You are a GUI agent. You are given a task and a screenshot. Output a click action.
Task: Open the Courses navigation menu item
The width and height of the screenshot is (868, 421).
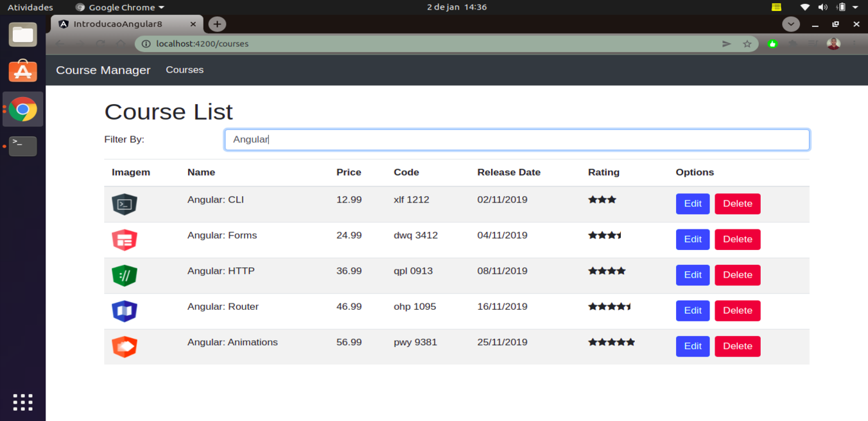pos(184,69)
